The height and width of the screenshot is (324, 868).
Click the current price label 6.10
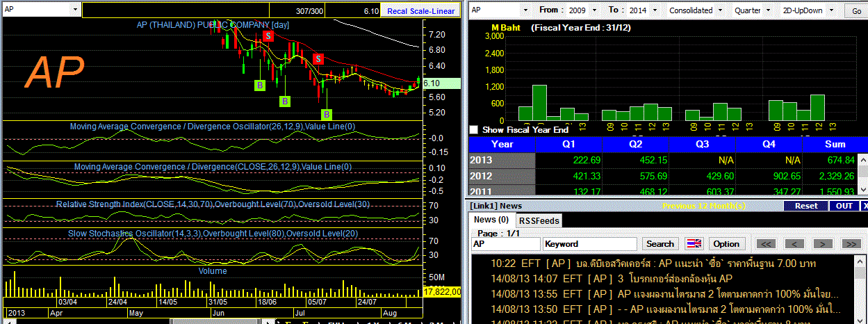[x=441, y=83]
